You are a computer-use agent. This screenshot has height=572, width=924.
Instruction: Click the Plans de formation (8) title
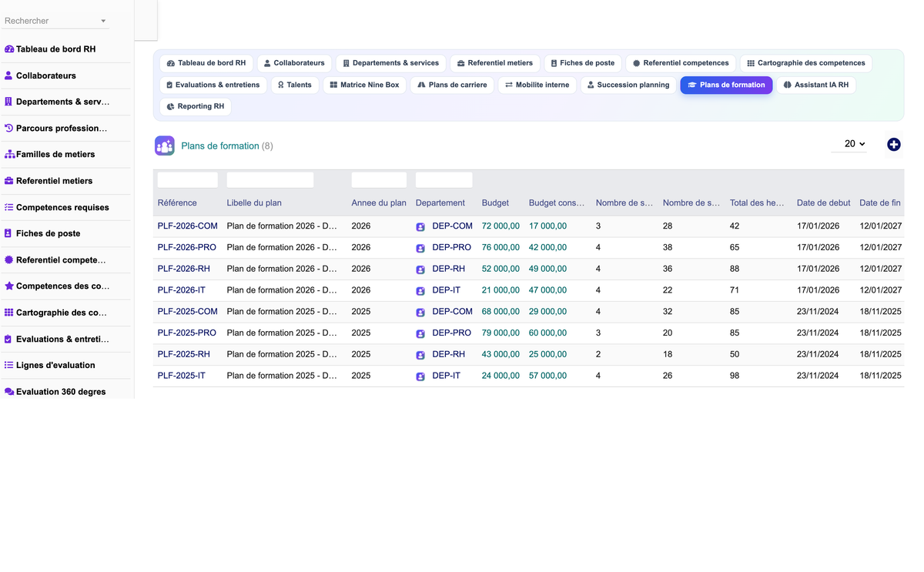[227, 146]
